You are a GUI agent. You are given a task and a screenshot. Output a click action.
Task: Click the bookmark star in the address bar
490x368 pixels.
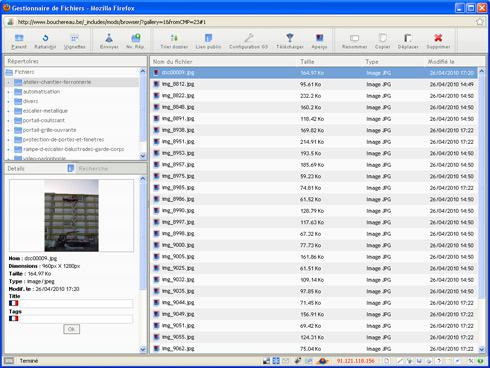point(480,22)
